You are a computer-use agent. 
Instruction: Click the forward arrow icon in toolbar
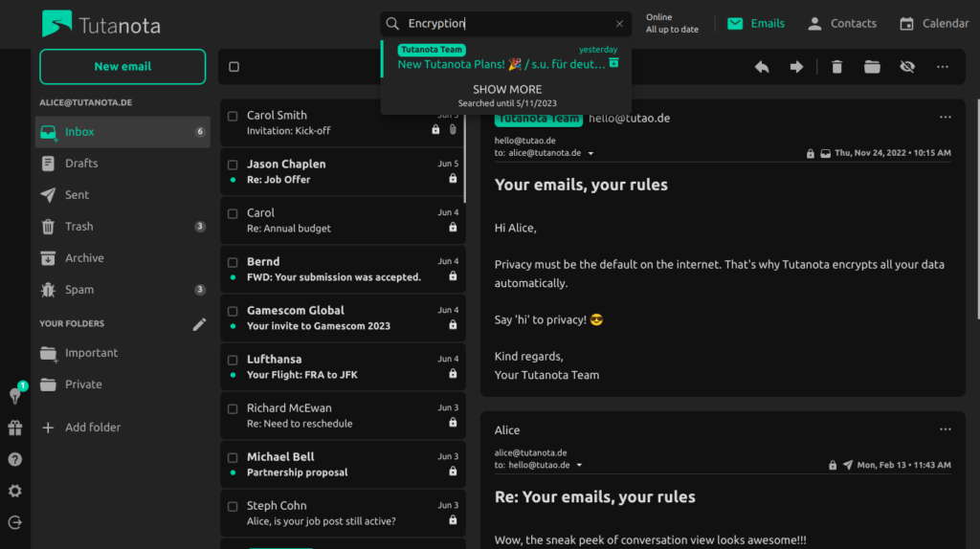tap(796, 67)
